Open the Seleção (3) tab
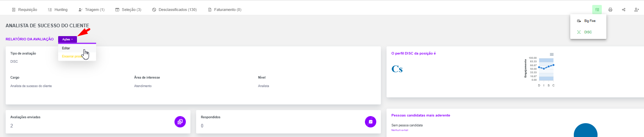 click(128, 10)
